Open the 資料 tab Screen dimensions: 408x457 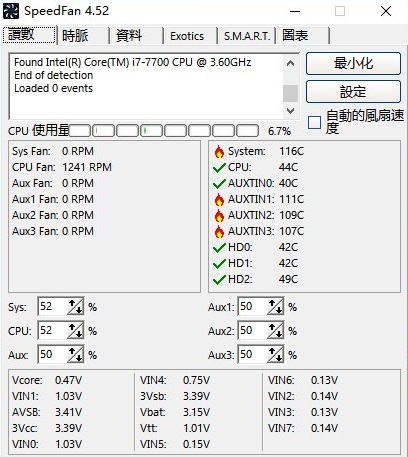click(x=137, y=36)
